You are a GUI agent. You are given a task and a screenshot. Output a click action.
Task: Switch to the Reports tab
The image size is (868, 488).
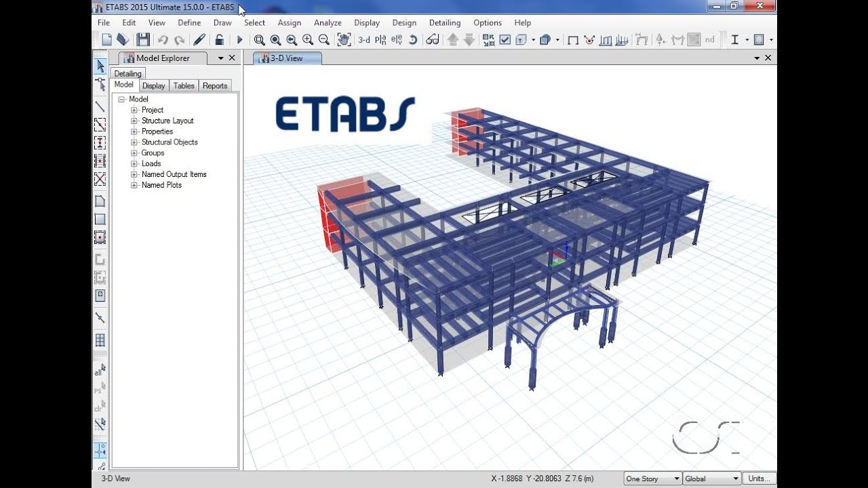click(215, 85)
